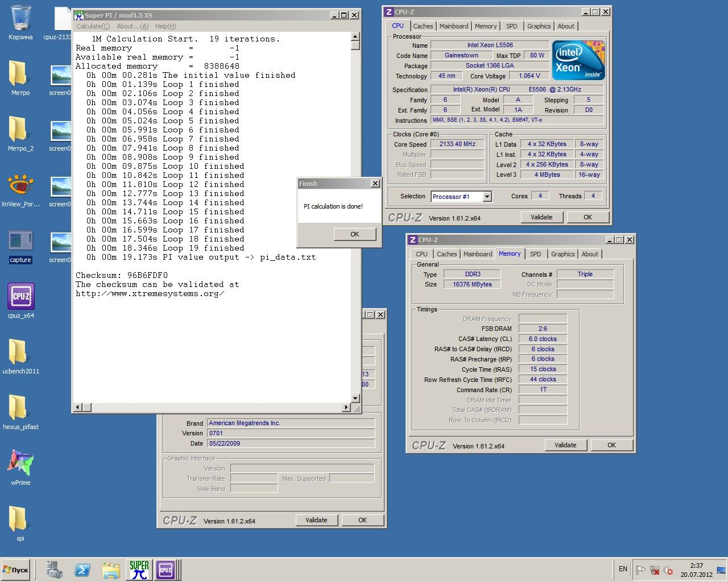Switch to About tab in top CPU-Z window
The image size is (728, 582).
point(566,26)
